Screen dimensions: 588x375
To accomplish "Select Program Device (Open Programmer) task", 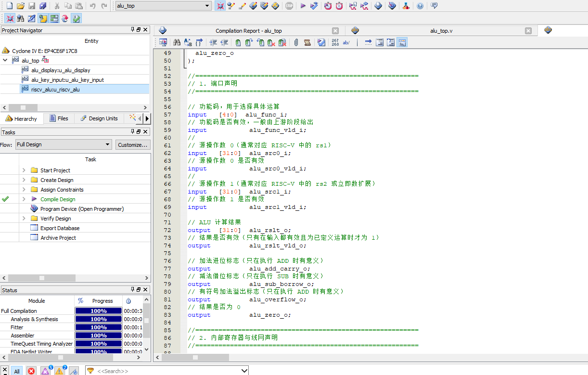I will pos(82,209).
